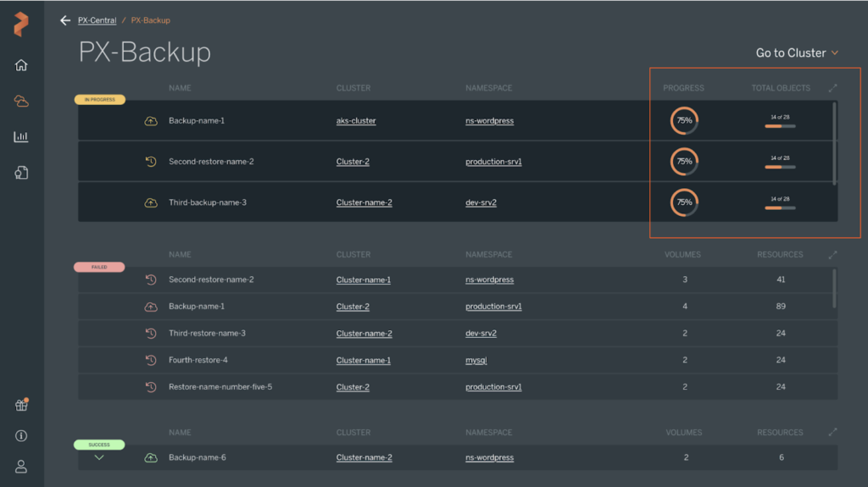Expand the In Progress table panel
This screenshot has width=868, height=487.
pos(832,88)
